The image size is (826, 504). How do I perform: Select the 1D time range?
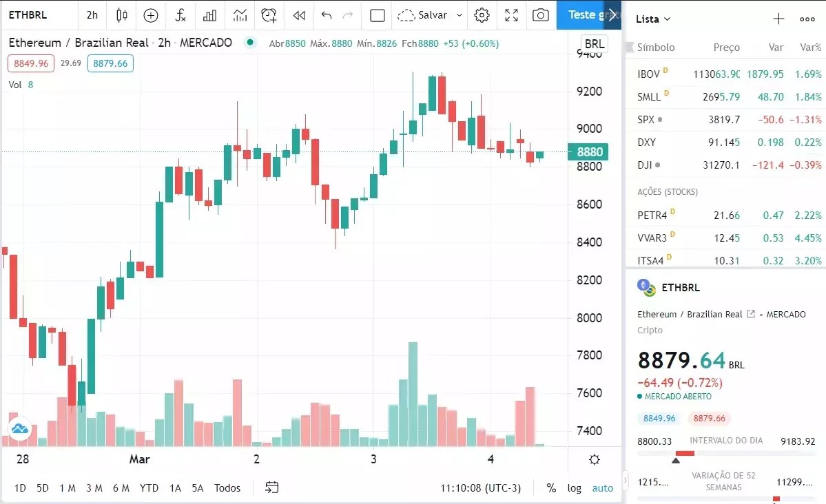pos(20,487)
